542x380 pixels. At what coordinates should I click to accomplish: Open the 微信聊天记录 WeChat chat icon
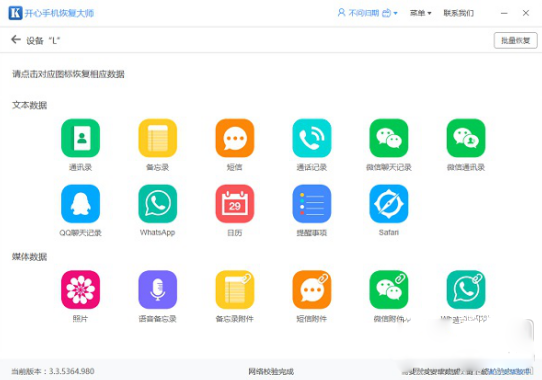(389, 138)
